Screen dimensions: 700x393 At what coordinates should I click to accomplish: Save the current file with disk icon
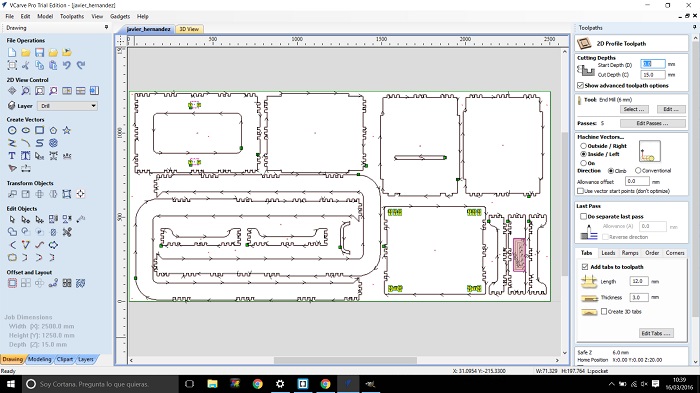point(39,53)
